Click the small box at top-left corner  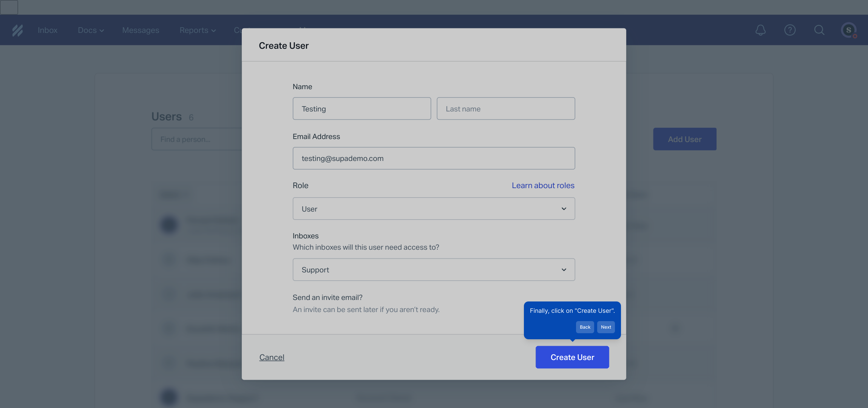coord(9,7)
